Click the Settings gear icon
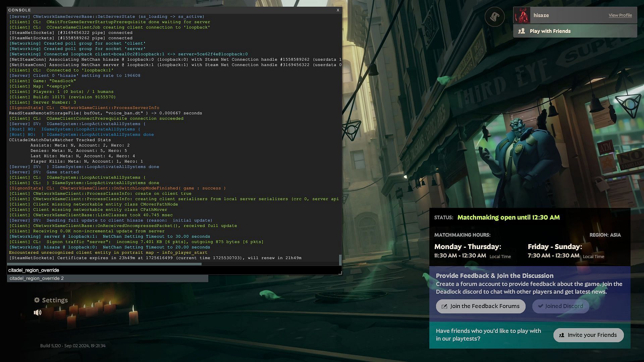The width and height of the screenshot is (644, 362). coord(37,300)
